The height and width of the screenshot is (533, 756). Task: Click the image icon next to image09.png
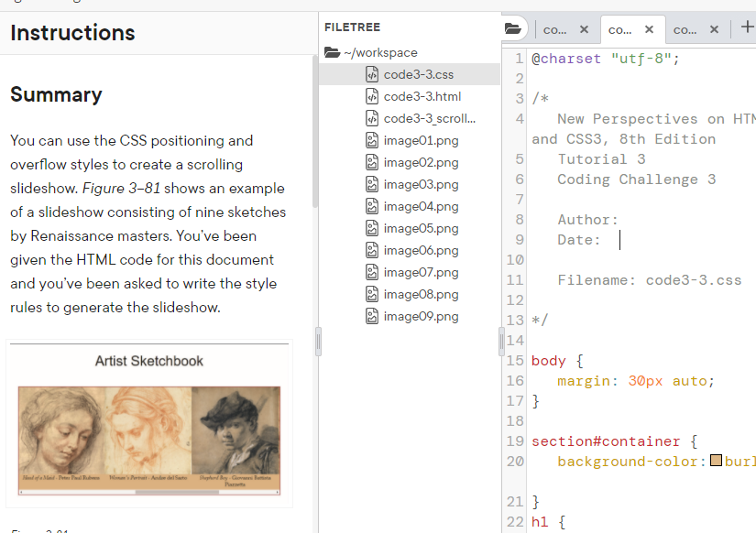click(372, 316)
